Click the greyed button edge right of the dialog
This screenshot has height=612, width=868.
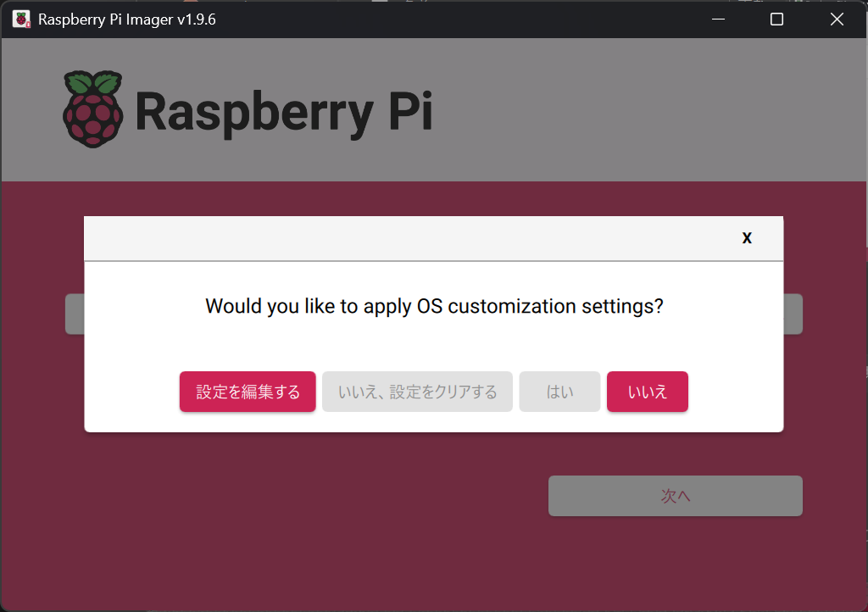pyautogui.click(x=793, y=314)
